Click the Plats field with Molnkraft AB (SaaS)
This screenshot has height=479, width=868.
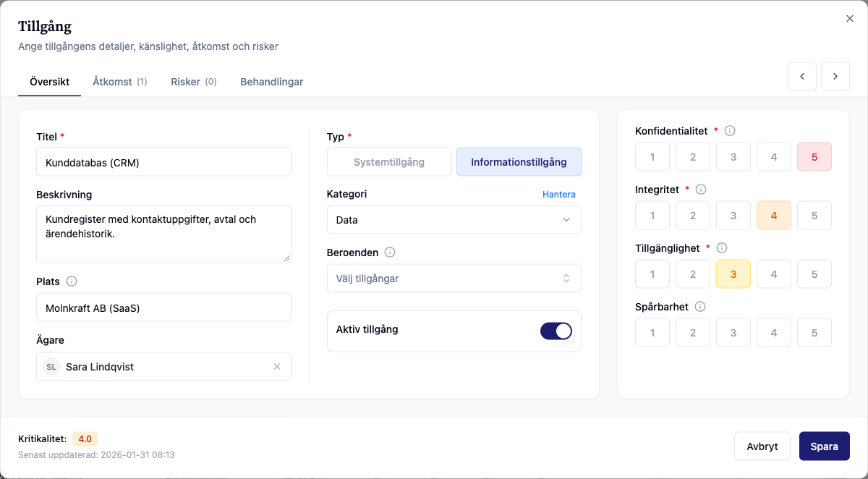pyautogui.click(x=163, y=308)
